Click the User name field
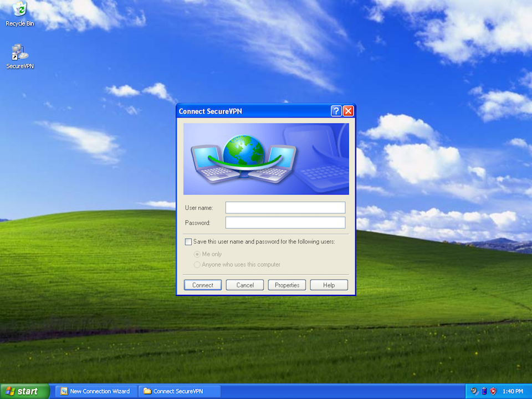532x399 pixels. pos(285,208)
